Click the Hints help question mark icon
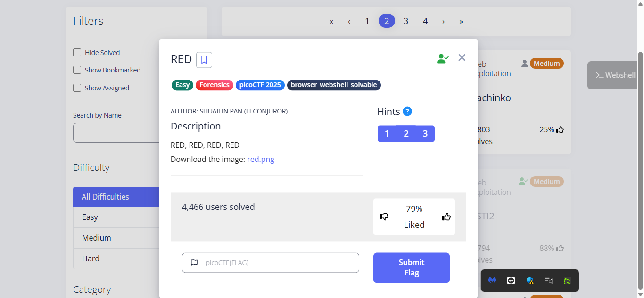Screen dimensions: 644x298 click(x=407, y=112)
